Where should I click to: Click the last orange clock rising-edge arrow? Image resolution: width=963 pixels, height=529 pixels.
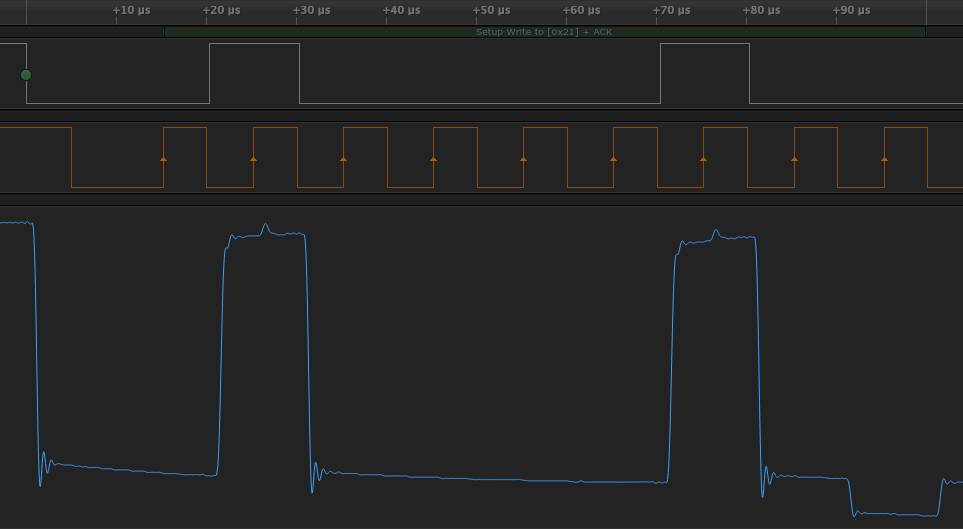(884, 159)
